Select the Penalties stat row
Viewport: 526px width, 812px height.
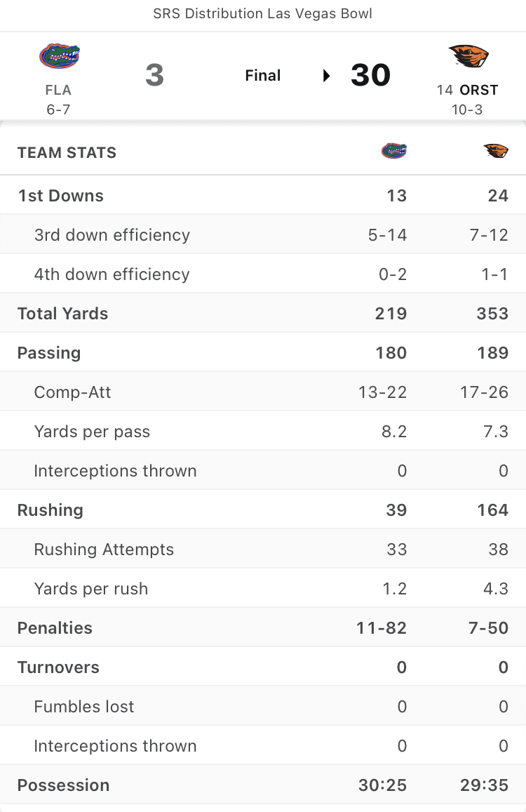263,627
